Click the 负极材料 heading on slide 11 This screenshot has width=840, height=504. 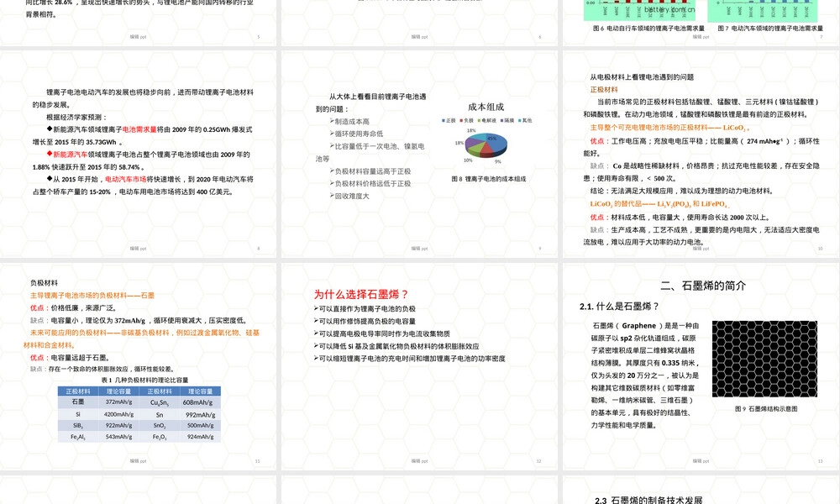click(44, 283)
